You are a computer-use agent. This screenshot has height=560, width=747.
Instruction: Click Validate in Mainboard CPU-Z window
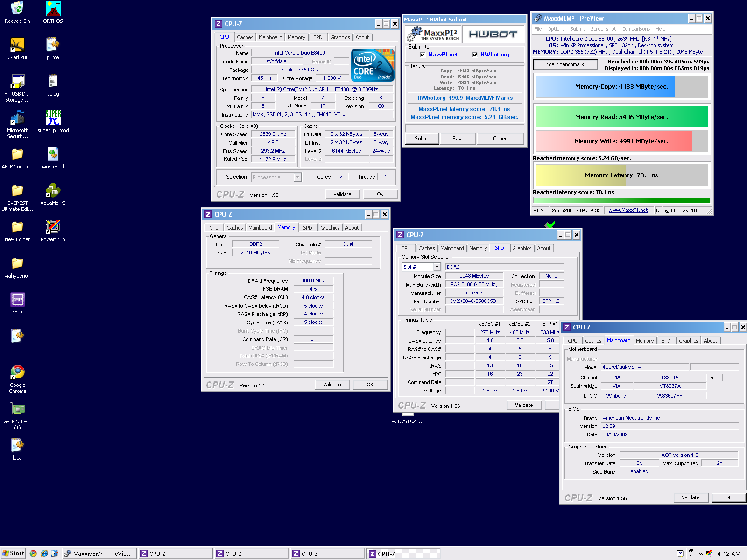click(691, 497)
